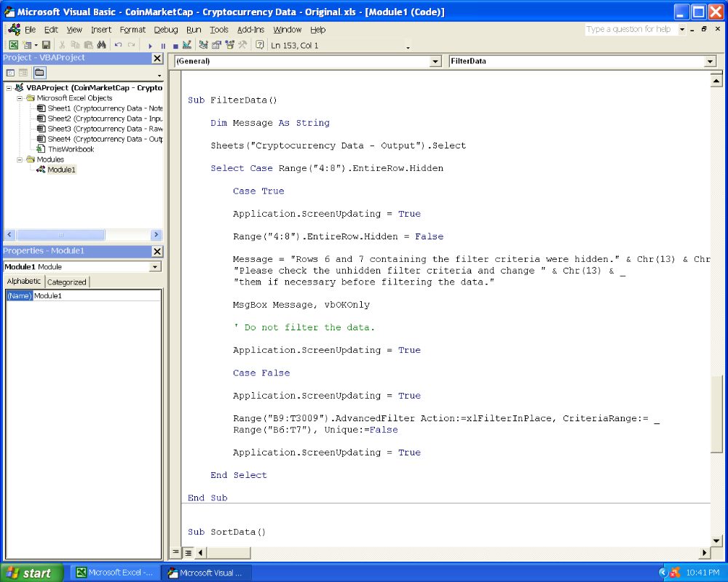
Task: Switch to Microsoft Excel taskbar button
Action: click(114, 573)
